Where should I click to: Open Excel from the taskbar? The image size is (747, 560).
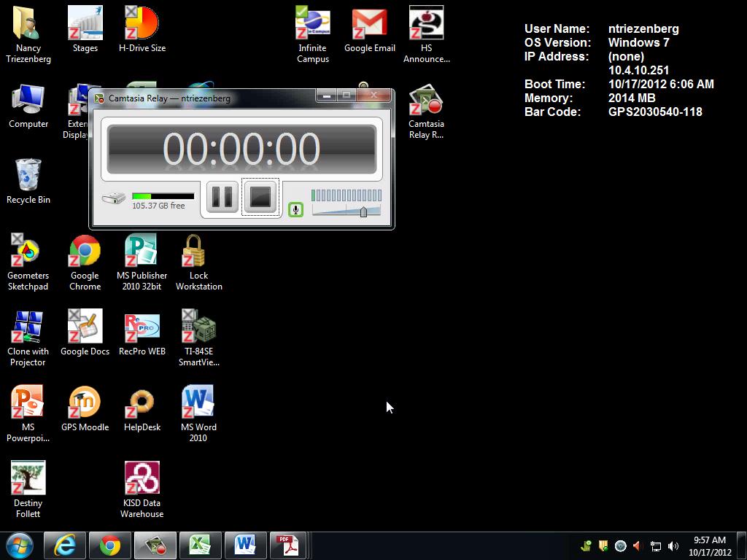201,545
